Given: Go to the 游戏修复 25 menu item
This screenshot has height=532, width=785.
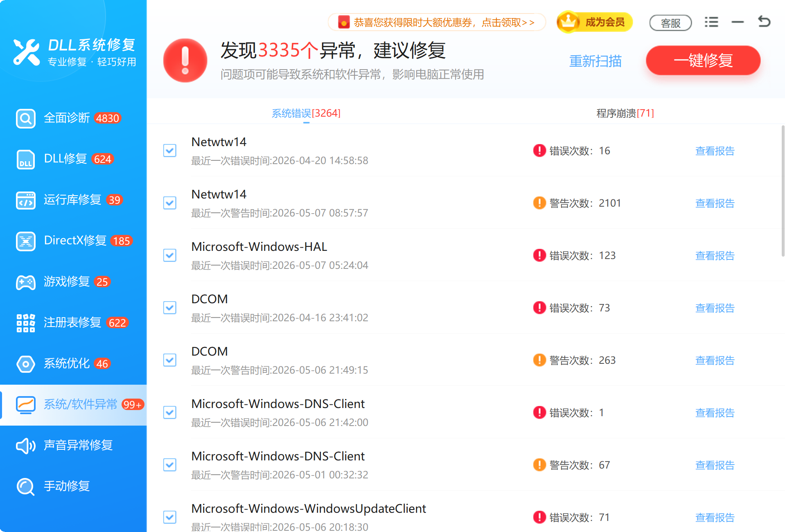Looking at the screenshot, I should 74,282.
